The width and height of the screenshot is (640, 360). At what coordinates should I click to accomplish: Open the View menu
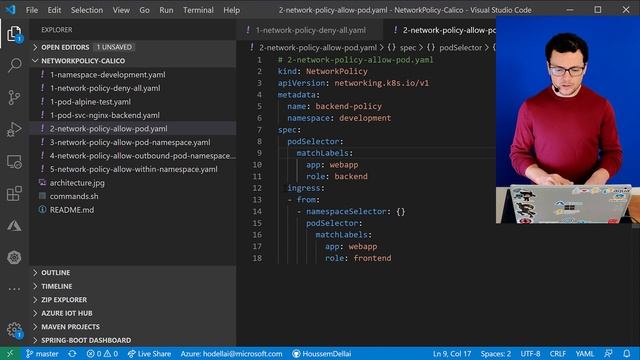(x=121, y=10)
